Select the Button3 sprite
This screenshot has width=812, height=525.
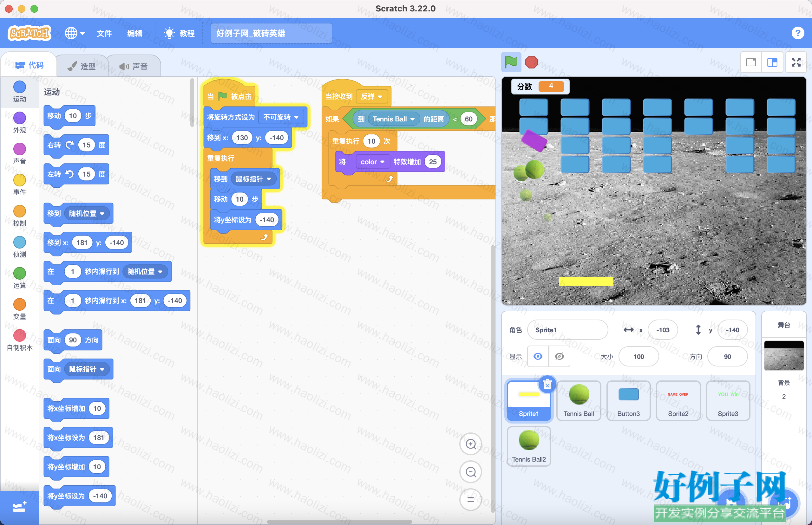point(628,401)
